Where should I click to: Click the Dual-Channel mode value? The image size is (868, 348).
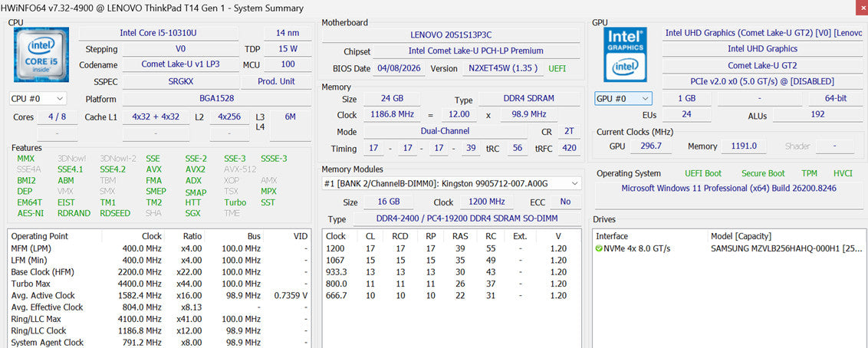coord(445,131)
